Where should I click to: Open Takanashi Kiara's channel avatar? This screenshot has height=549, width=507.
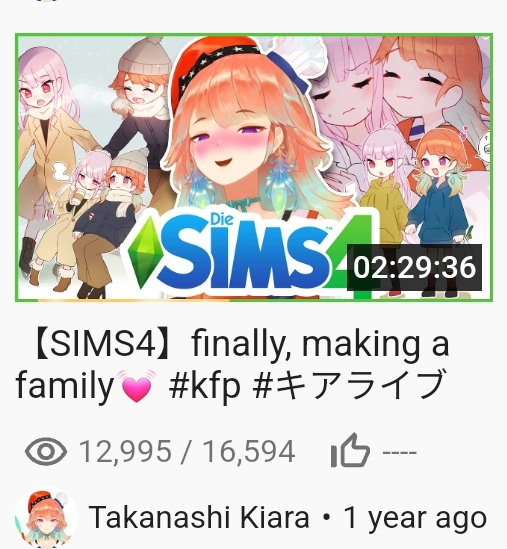pos(46,517)
